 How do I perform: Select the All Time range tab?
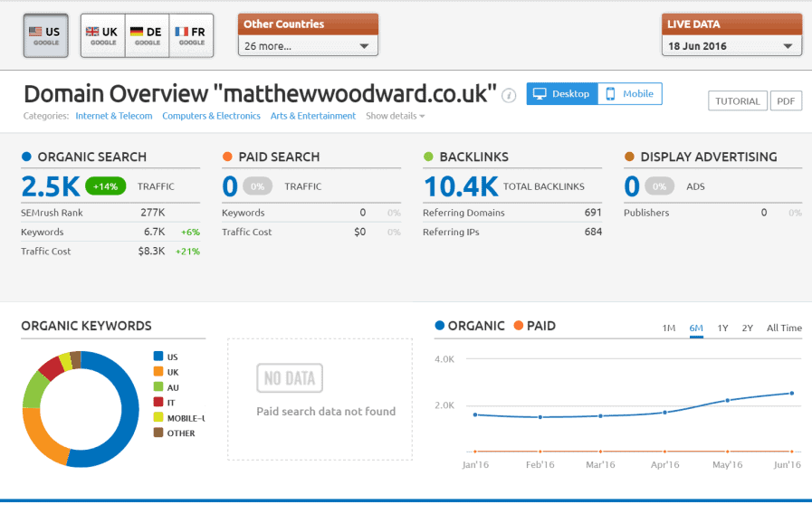pyautogui.click(x=784, y=328)
